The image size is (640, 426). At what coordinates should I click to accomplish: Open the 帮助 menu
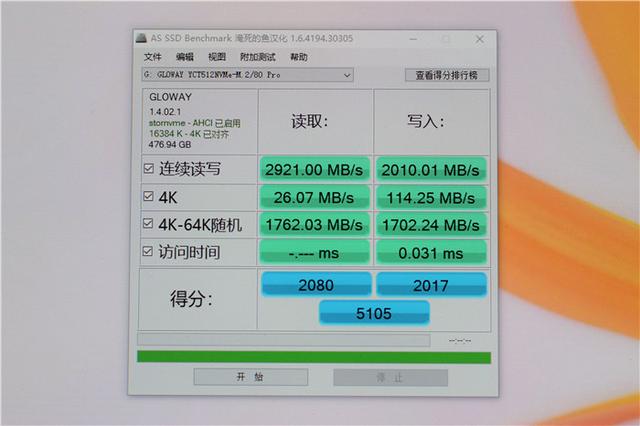click(299, 57)
